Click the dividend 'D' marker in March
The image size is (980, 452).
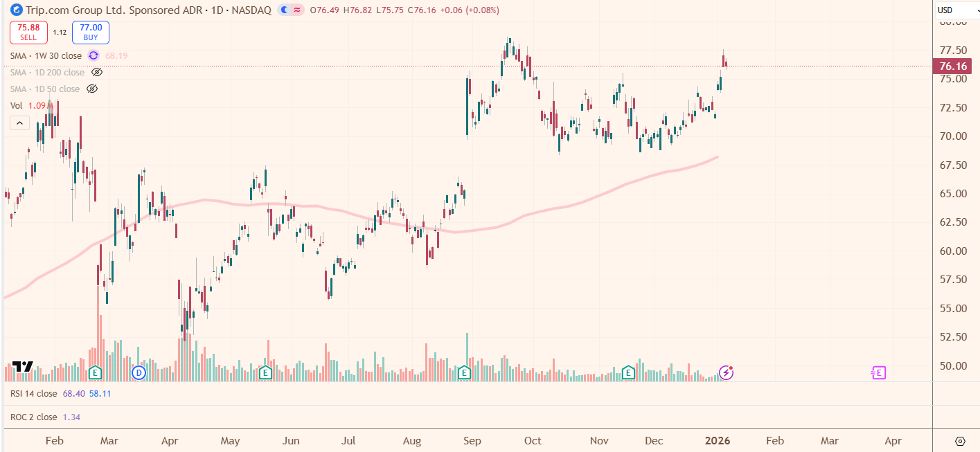[139, 373]
